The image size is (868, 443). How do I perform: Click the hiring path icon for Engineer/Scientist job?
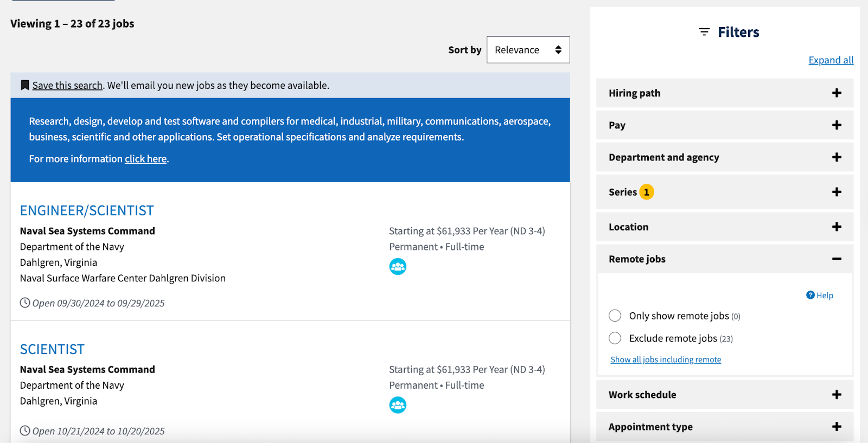pyautogui.click(x=398, y=267)
